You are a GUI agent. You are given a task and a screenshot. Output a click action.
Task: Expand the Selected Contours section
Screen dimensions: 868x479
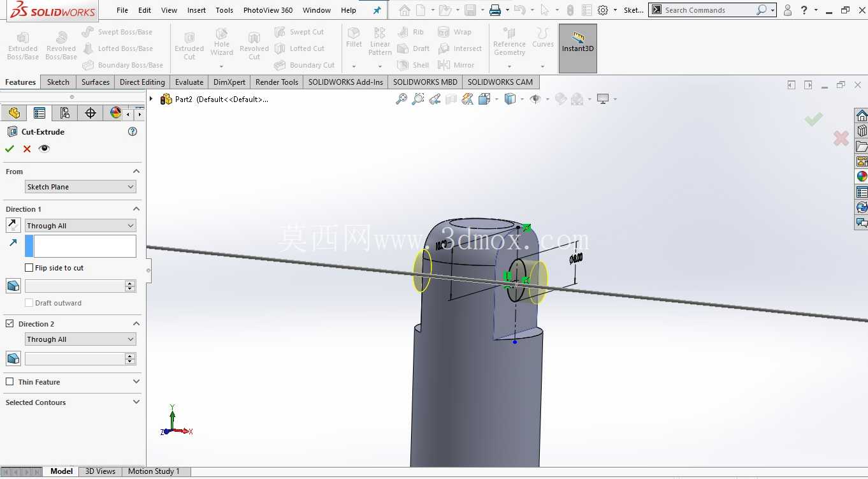(73, 402)
